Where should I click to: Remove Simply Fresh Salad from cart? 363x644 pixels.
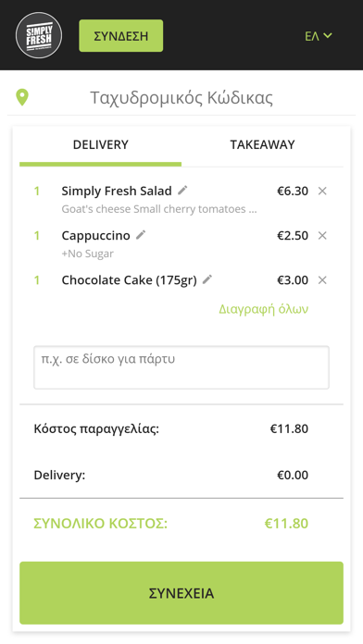pyautogui.click(x=322, y=191)
